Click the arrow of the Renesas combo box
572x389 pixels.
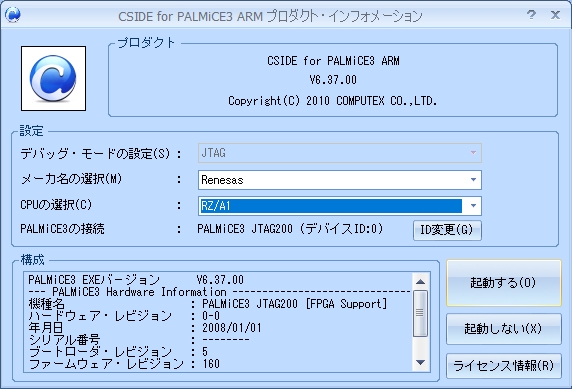click(x=473, y=180)
